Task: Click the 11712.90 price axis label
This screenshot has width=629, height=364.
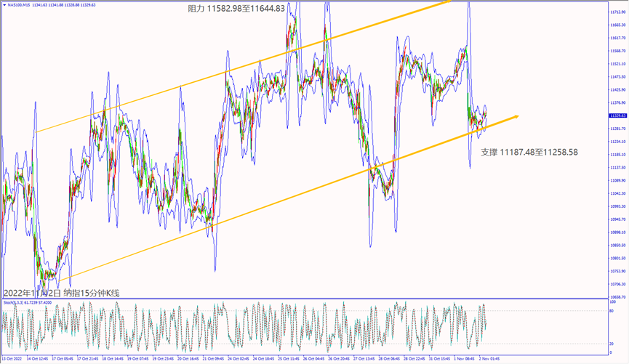Action: (x=618, y=12)
